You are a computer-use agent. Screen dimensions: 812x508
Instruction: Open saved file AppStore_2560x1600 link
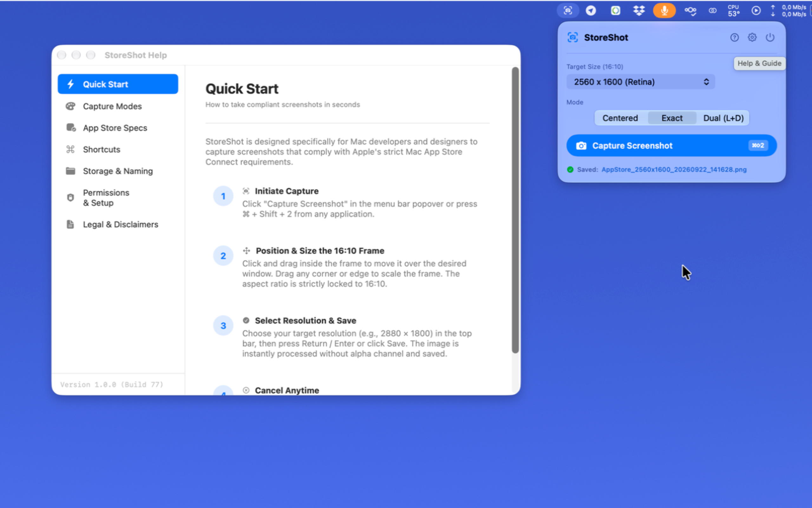(674, 169)
